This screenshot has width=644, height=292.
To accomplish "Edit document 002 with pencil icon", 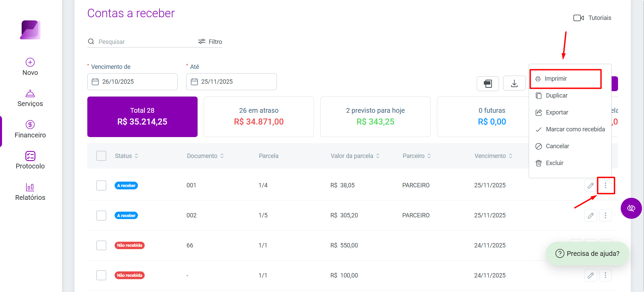I will (x=590, y=215).
